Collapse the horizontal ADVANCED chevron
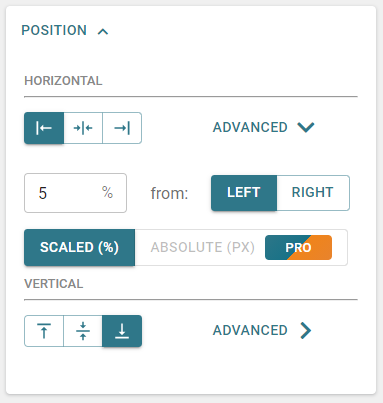The height and width of the screenshot is (403, 383). point(306,127)
